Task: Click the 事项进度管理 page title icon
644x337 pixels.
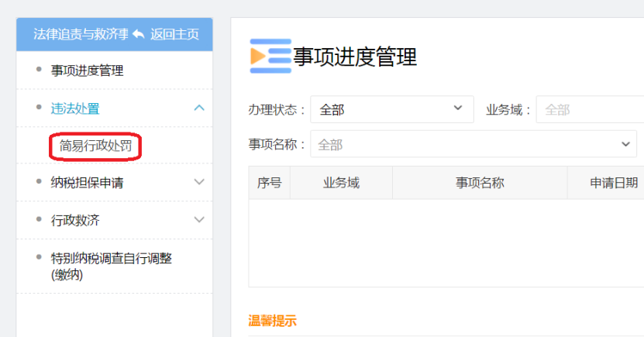Action: point(270,57)
